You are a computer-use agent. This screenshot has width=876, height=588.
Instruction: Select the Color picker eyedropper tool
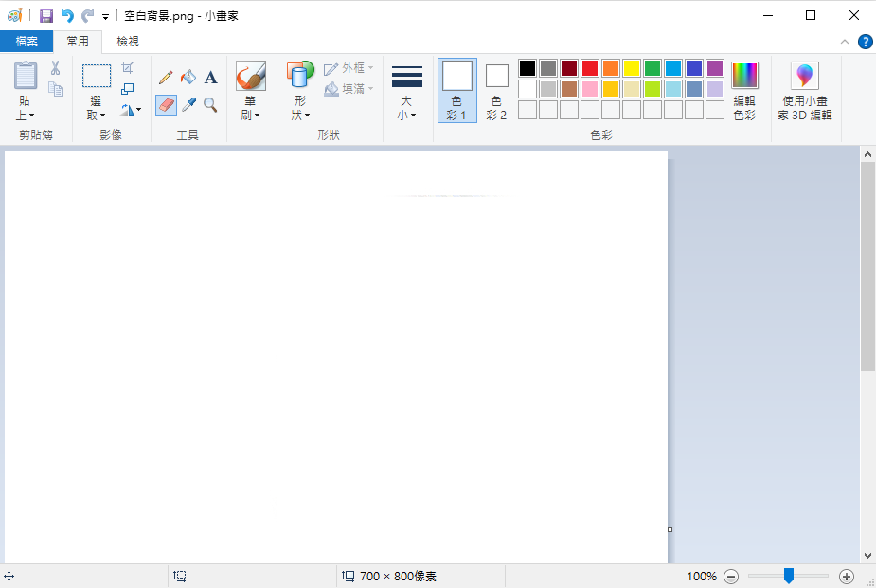188,104
